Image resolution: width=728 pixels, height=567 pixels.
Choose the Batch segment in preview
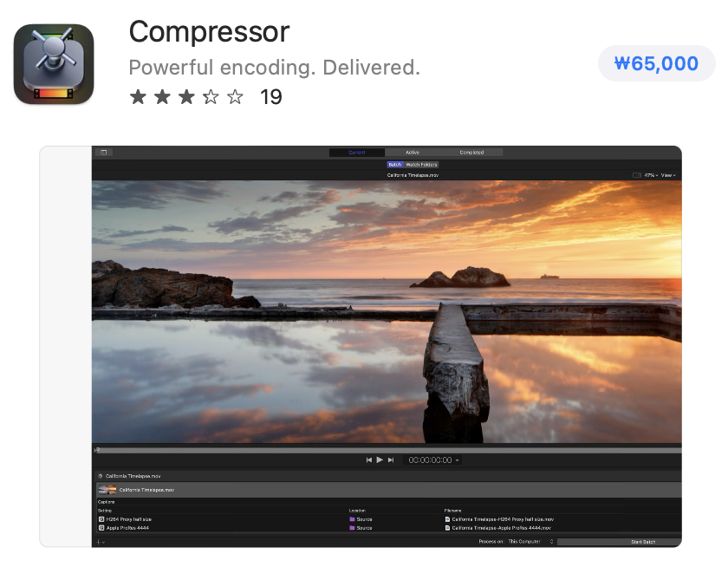pyautogui.click(x=394, y=165)
